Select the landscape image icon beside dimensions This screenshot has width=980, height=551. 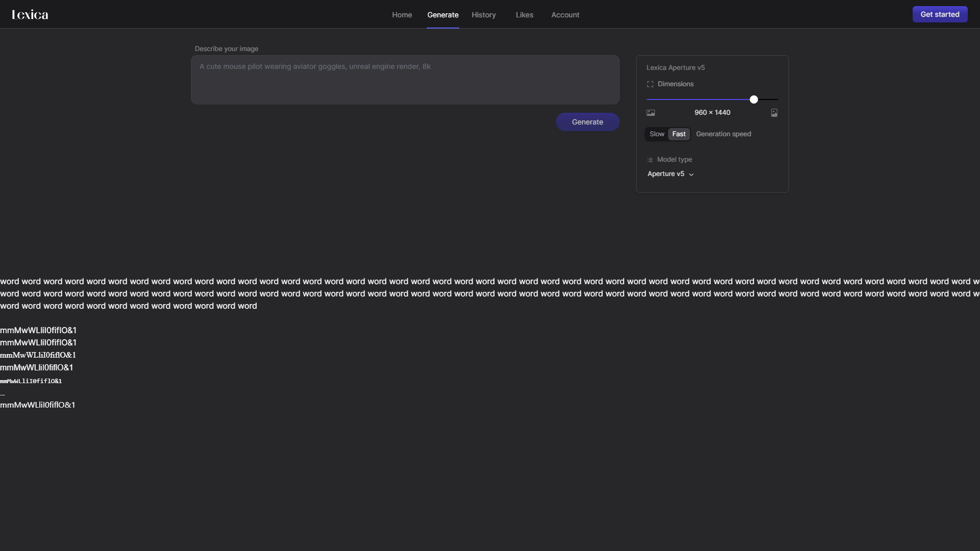pyautogui.click(x=650, y=113)
